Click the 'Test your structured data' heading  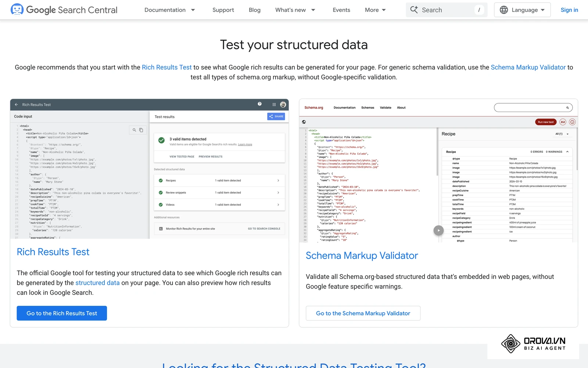294,45
